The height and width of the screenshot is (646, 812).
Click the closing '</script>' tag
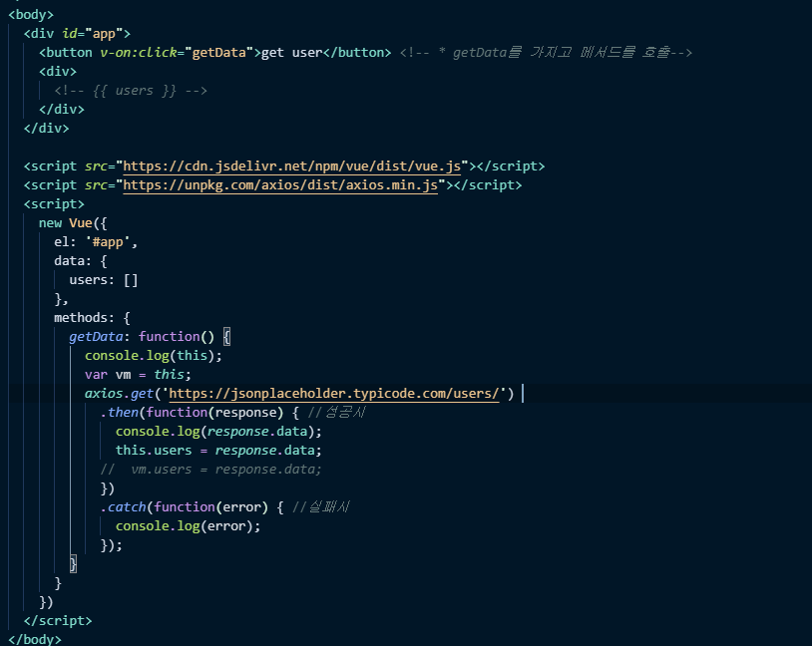tap(58, 621)
